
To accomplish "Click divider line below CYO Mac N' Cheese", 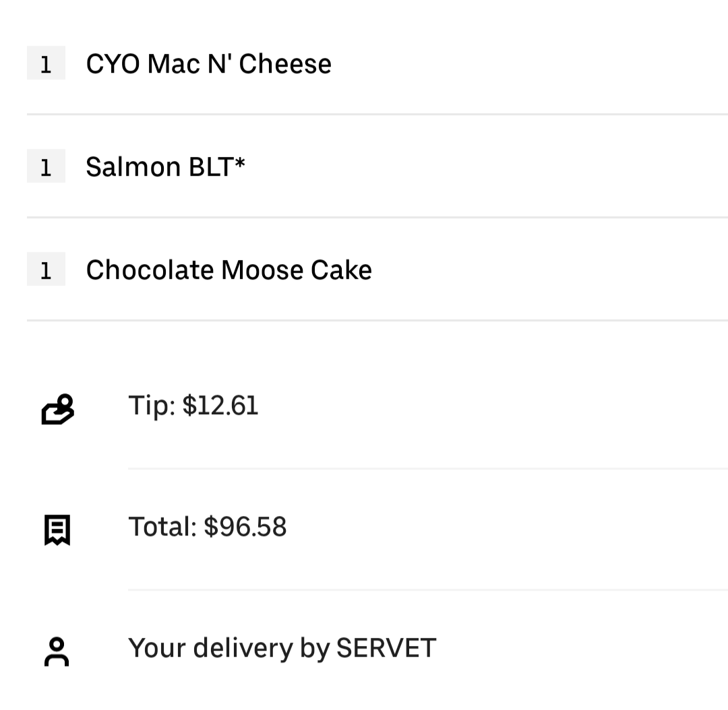I will click(x=377, y=115).
